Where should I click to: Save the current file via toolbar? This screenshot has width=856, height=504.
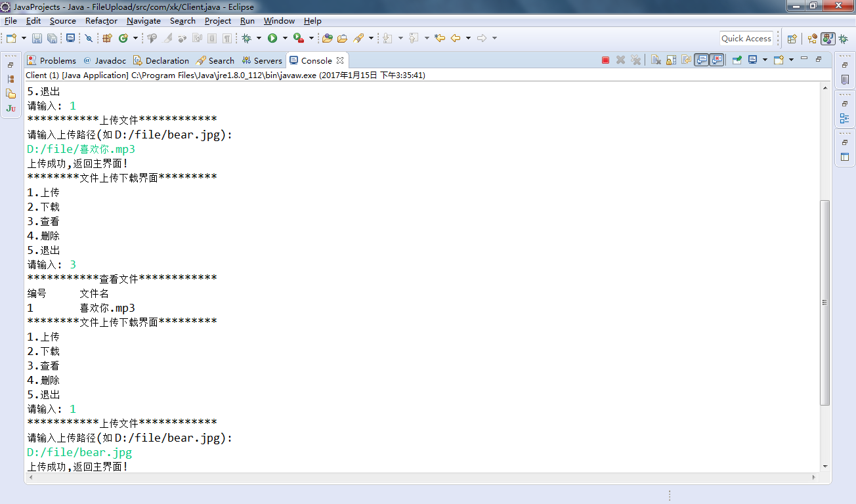point(37,38)
